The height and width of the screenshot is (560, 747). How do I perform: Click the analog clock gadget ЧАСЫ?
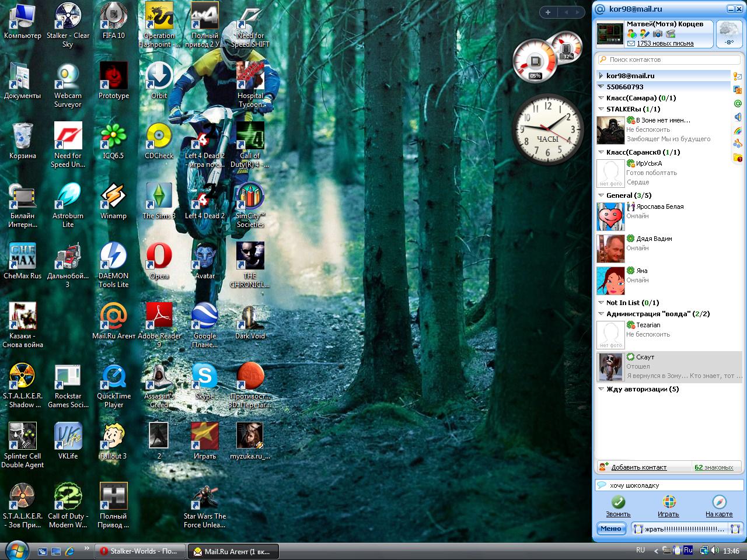tap(547, 129)
